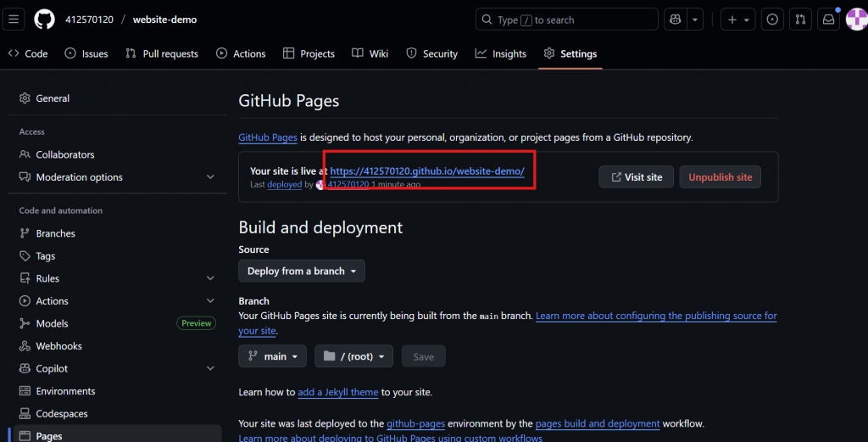Open the issues icon in header
Image resolution: width=868 pixels, height=442 pixels.
click(x=772, y=20)
